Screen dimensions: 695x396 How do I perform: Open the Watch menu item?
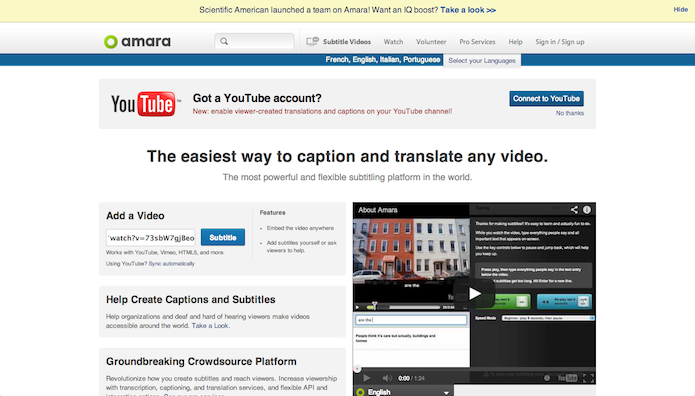click(393, 42)
